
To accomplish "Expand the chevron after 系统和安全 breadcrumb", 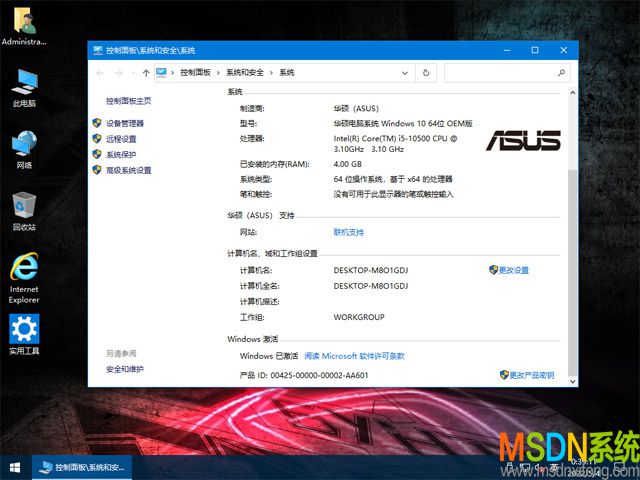I will (271, 73).
